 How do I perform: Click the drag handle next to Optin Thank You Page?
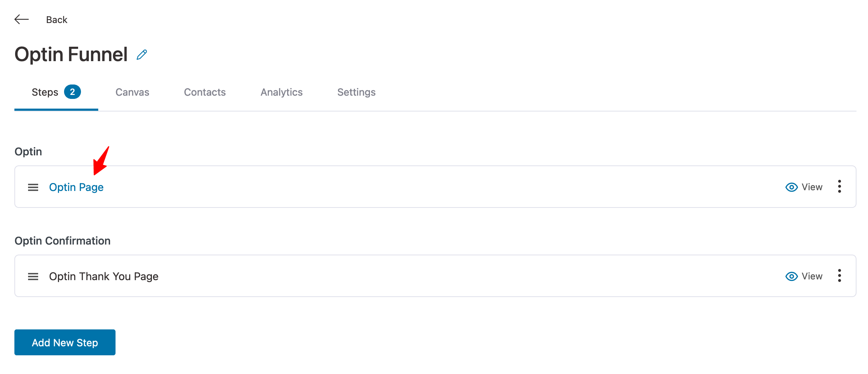coord(33,276)
